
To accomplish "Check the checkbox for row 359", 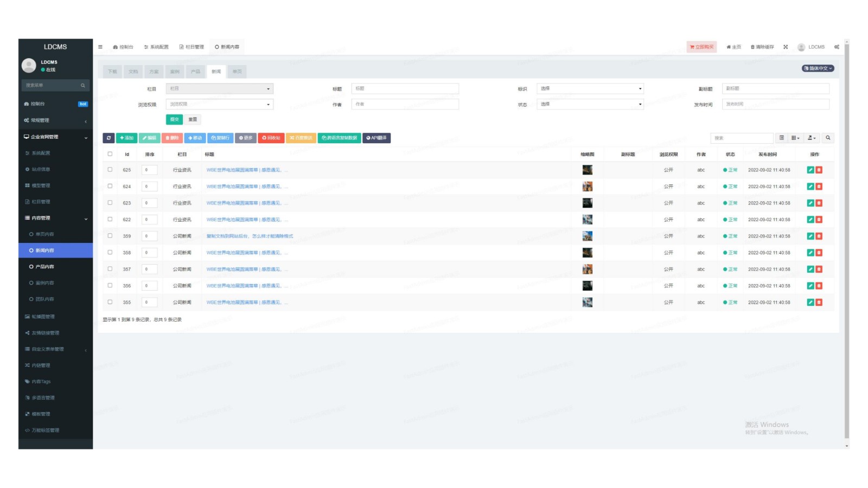I will [x=110, y=236].
